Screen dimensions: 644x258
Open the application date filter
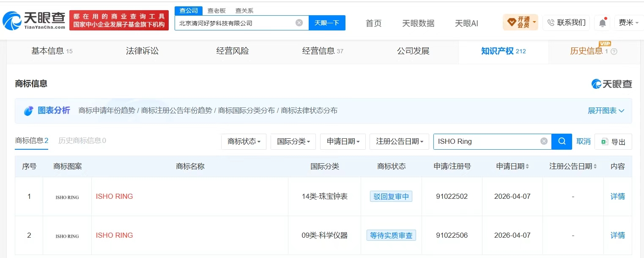(x=343, y=142)
